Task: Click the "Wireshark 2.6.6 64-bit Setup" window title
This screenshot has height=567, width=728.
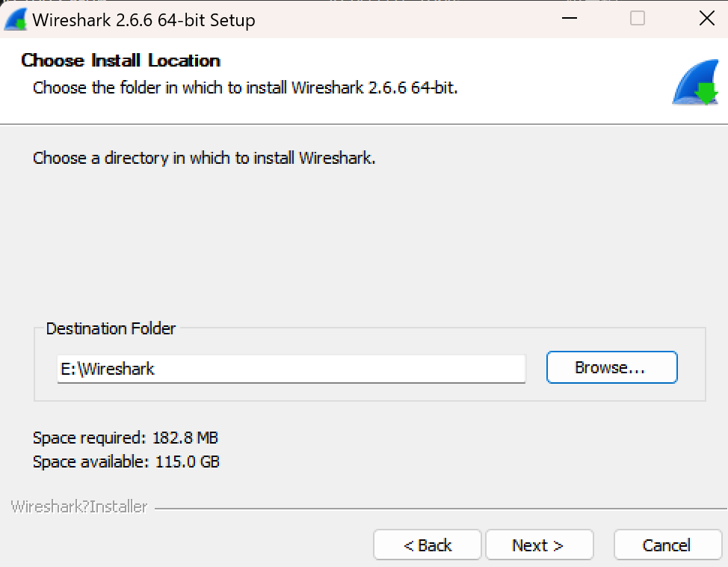Action: [x=144, y=20]
